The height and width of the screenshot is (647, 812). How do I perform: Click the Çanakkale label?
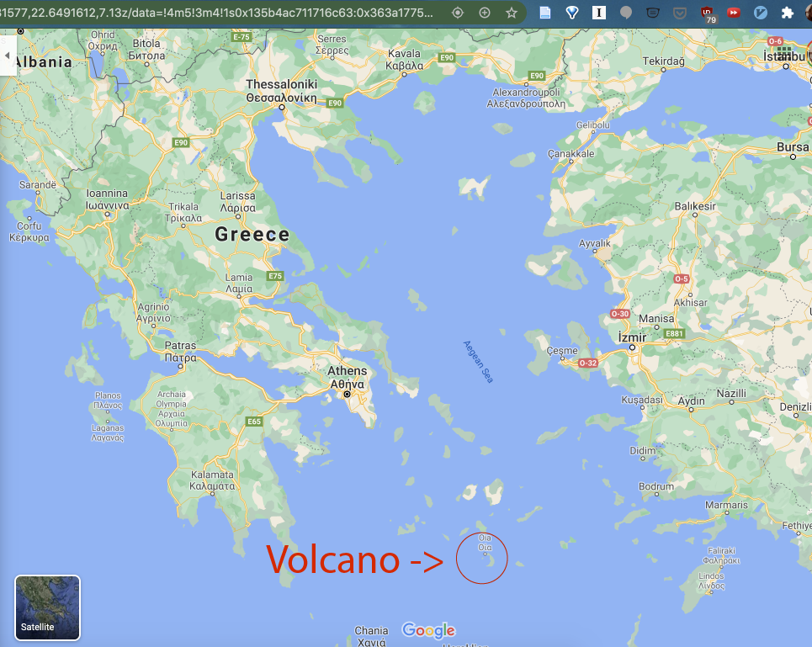(571, 154)
